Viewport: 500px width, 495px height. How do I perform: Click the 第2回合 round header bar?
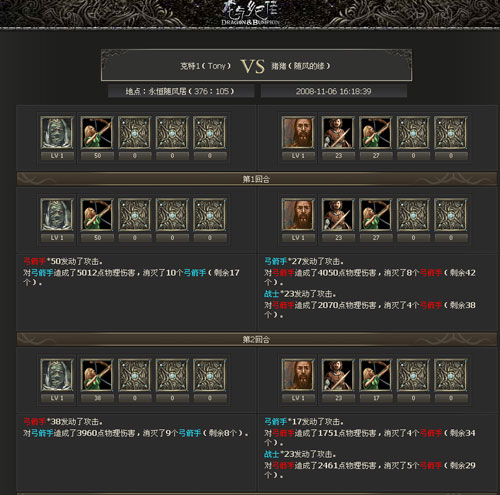pos(256,339)
